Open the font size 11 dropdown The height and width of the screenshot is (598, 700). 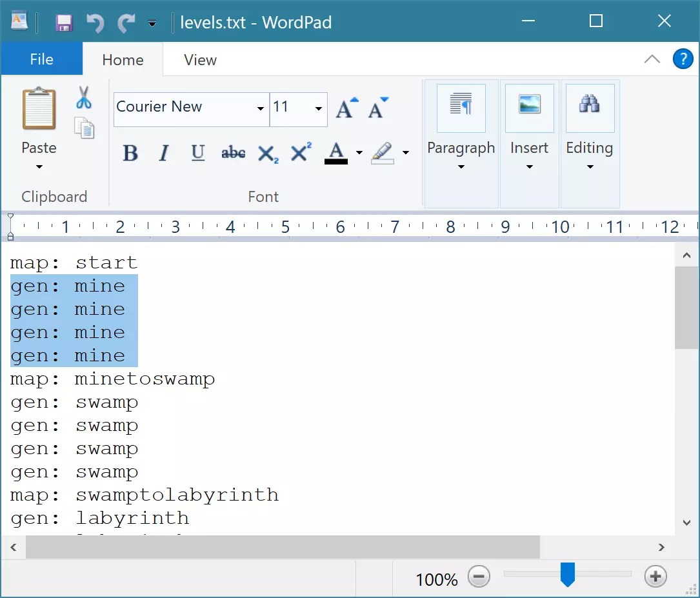[319, 108]
